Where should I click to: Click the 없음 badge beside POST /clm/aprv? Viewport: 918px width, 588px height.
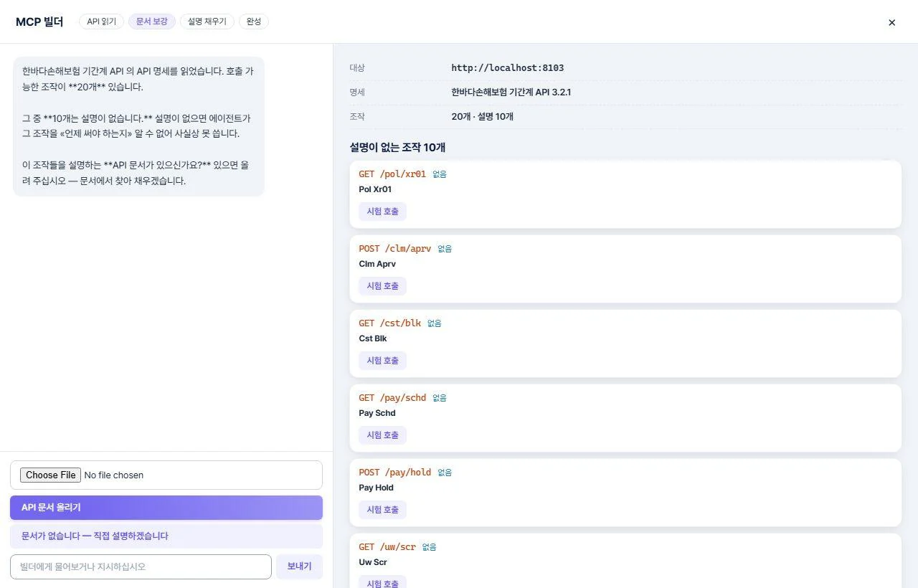445,249
